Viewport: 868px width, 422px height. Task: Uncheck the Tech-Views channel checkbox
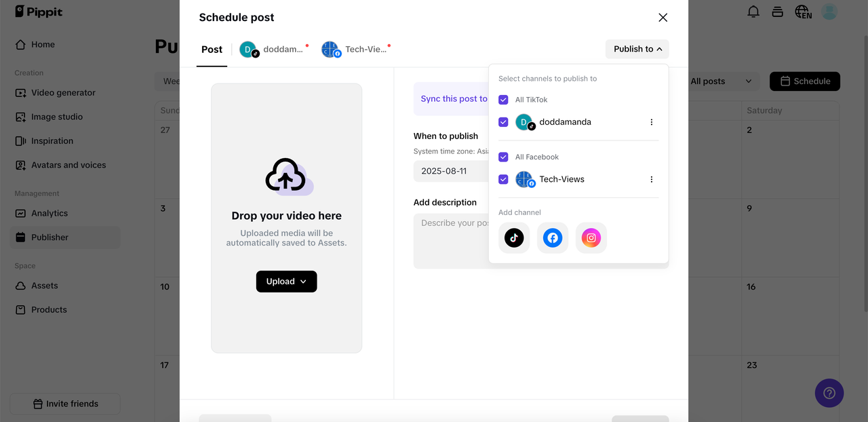point(503,179)
